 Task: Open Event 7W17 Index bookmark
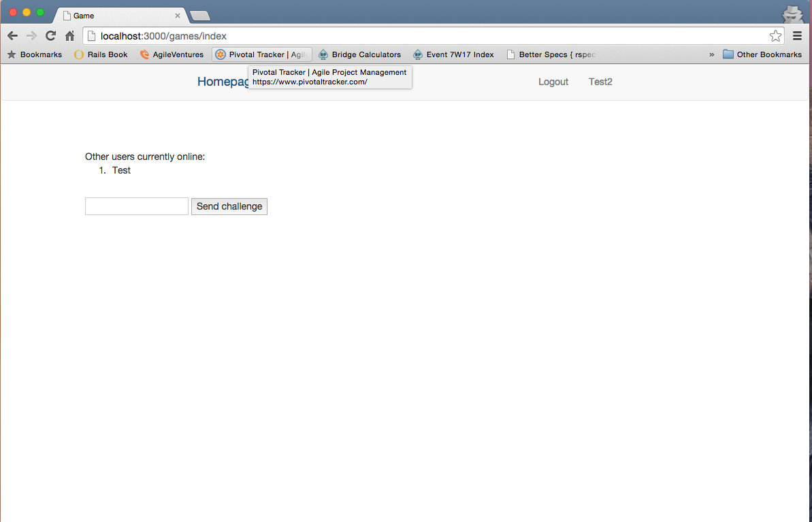pos(453,54)
